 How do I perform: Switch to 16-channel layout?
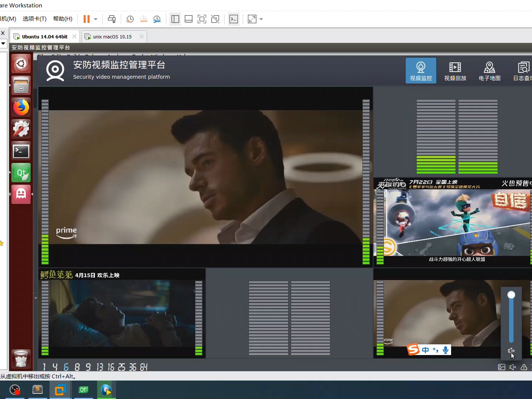[x=111, y=367]
